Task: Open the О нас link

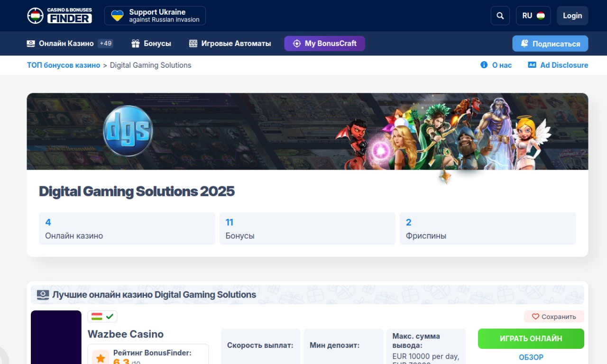Action: [502, 65]
